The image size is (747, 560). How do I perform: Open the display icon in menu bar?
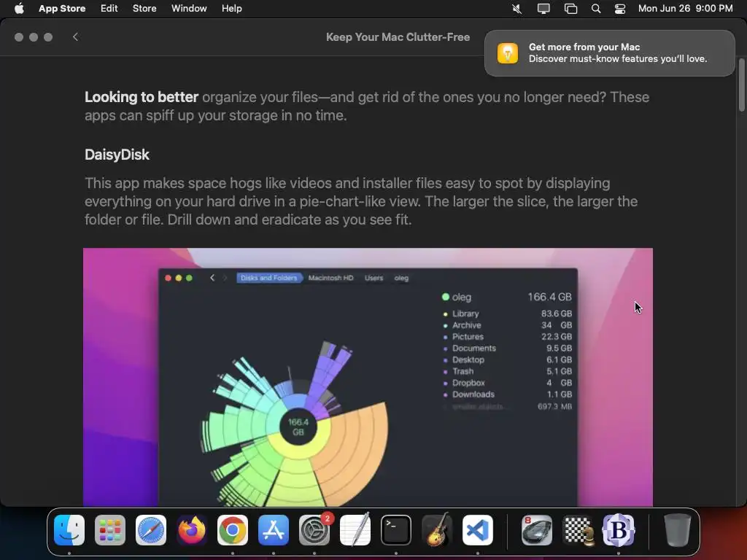click(x=543, y=9)
